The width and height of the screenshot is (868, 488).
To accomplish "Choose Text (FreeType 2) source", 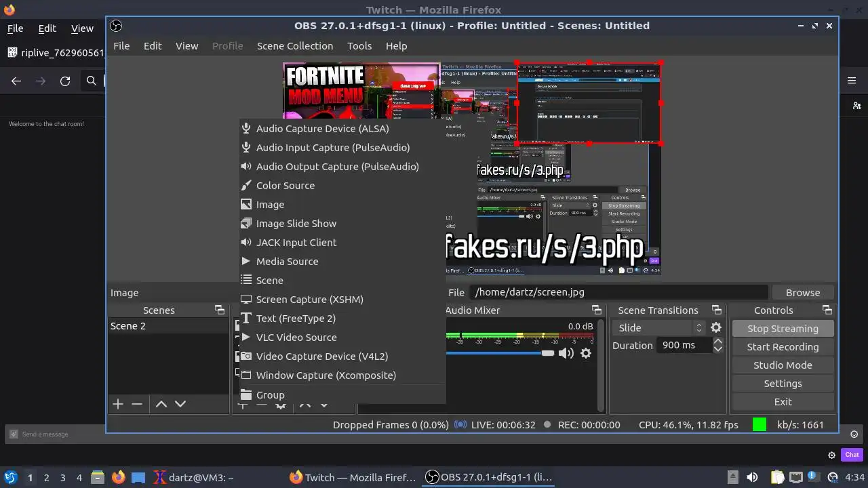I will (x=342, y=319).
